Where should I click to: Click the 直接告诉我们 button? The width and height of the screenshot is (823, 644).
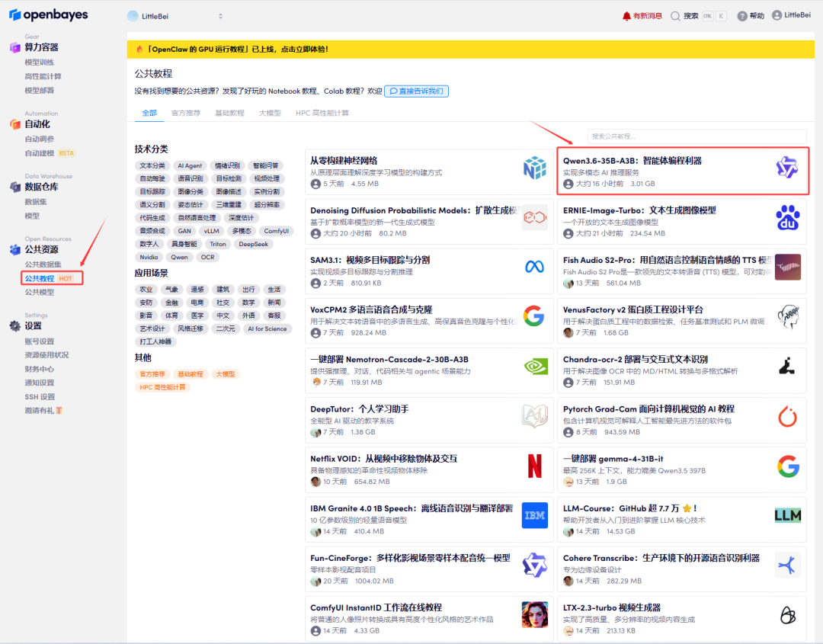click(x=416, y=91)
